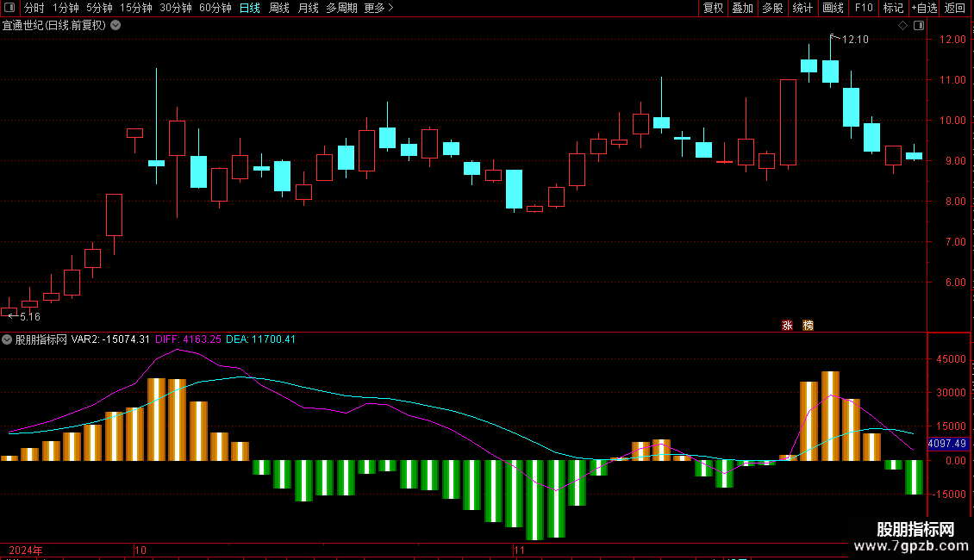The height and width of the screenshot is (560, 974).
Task: Toggle the side panel icon at top-left
Action: pos(9,8)
